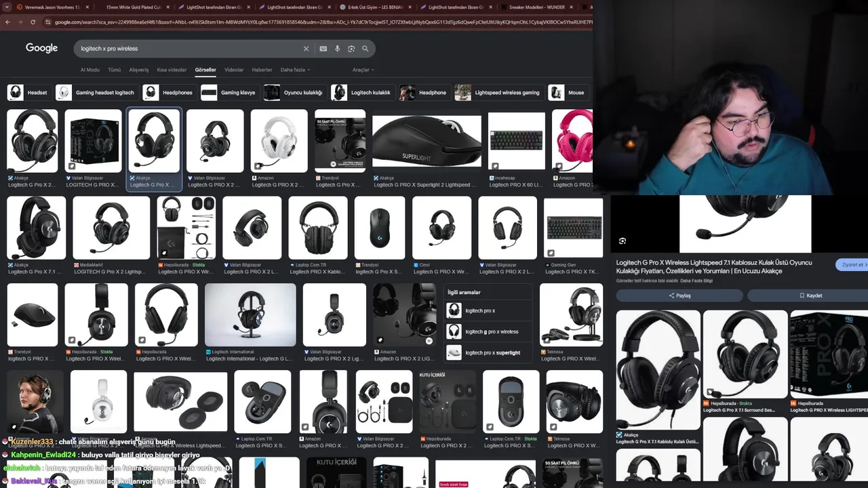Click the Kaydet save button
The width and height of the screenshot is (868, 488).
[810, 296]
